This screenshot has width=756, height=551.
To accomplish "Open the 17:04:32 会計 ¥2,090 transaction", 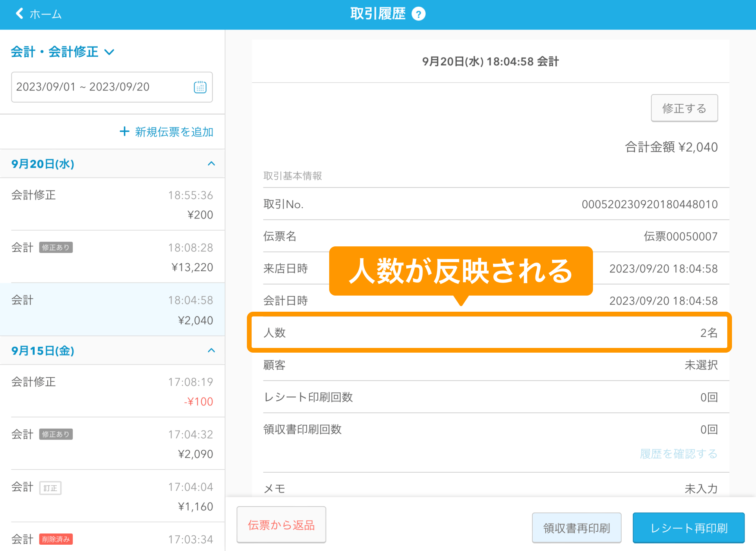I will (112, 444).
